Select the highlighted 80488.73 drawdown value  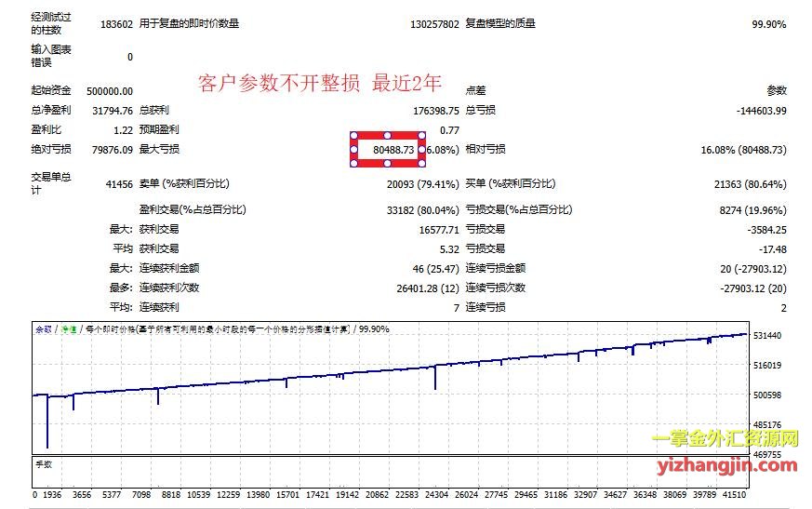coord(393,149)
